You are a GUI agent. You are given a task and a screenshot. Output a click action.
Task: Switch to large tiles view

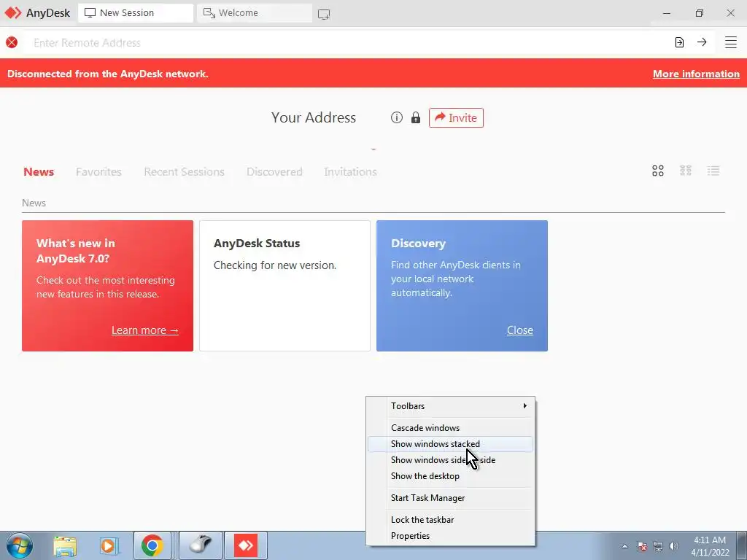pos(658,171)
